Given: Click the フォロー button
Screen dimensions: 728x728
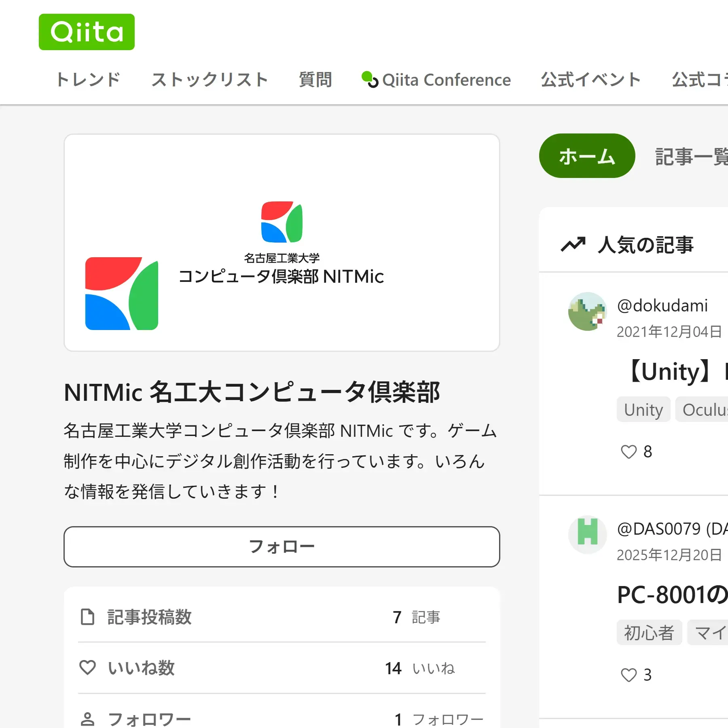Looking at the screenshot, I should click(282, 547).
